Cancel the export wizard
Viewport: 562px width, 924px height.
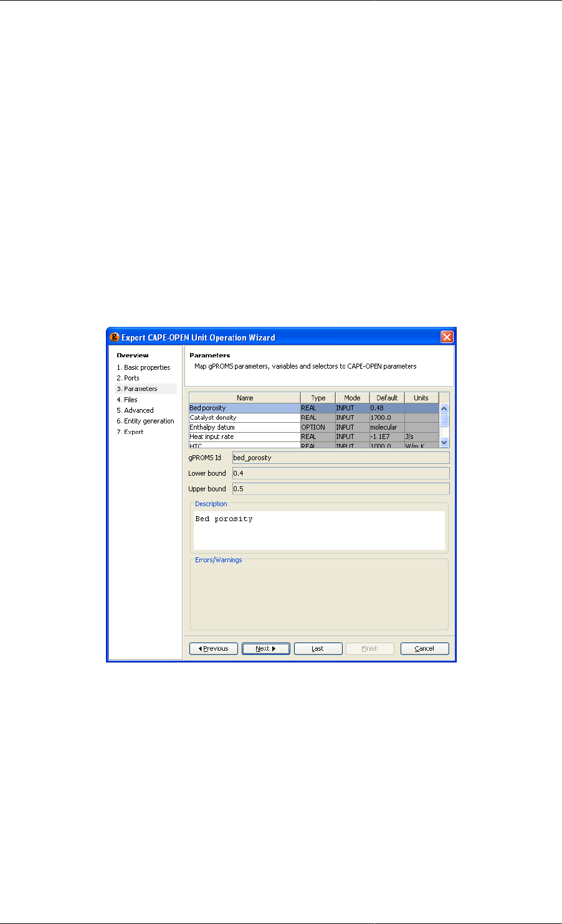424,648
